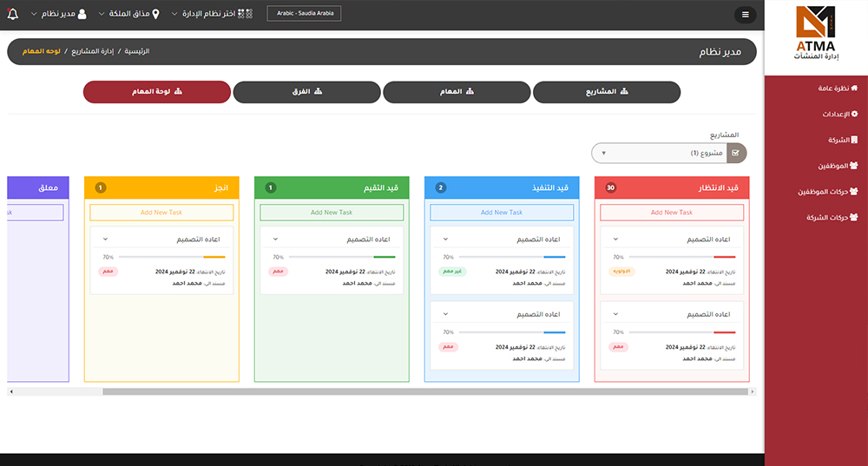Open the Arabic - Saudia Arabia language selector
The width and height of the screenshot is (868, 466).
(x=304, y=14)
